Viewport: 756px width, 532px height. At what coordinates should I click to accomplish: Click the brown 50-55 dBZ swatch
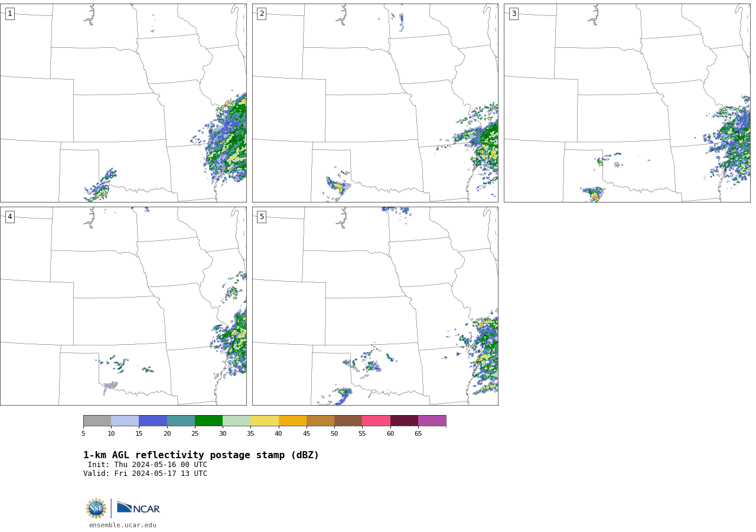(348, 420)
